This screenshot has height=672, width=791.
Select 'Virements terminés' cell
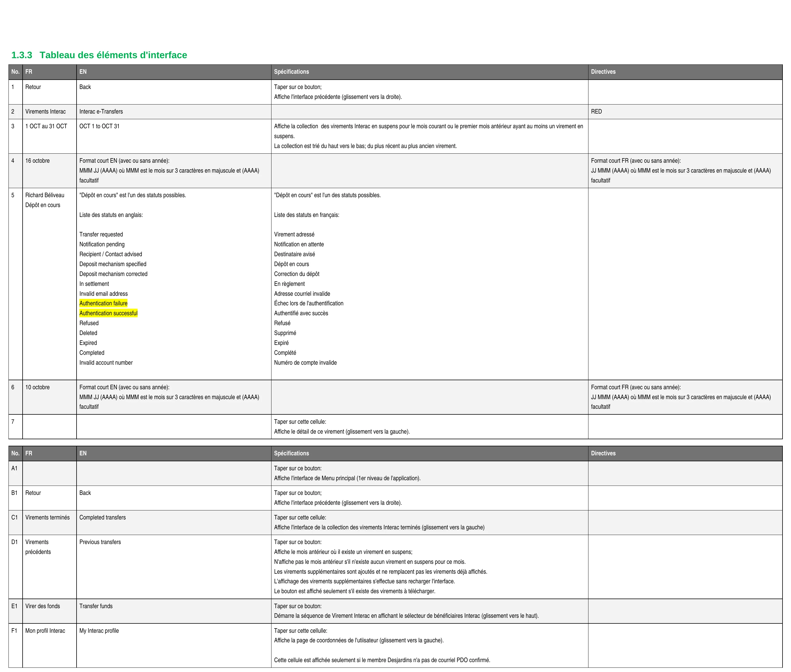(x=49, y=522)
